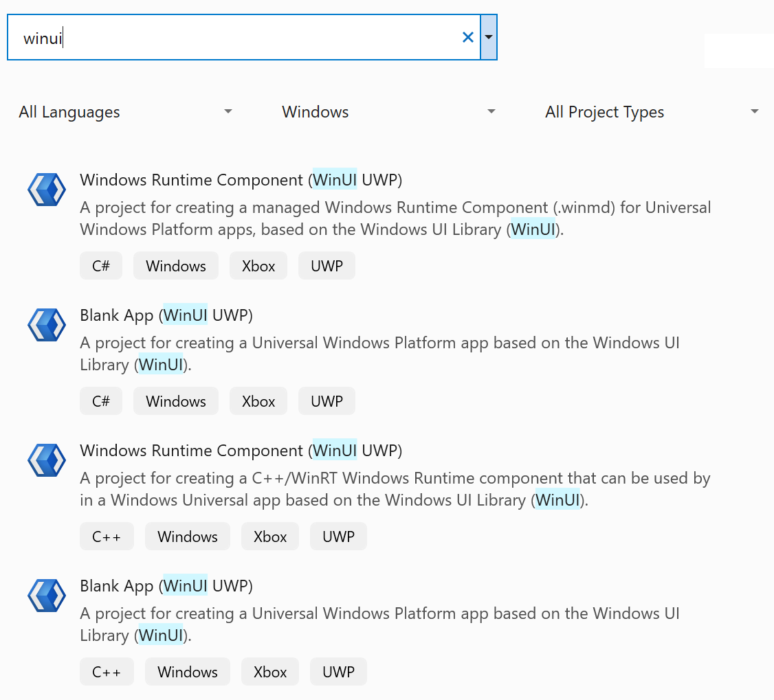Open the Windows platform filter dropdown
Screen dimensions: 774x700
coord(387,111)
